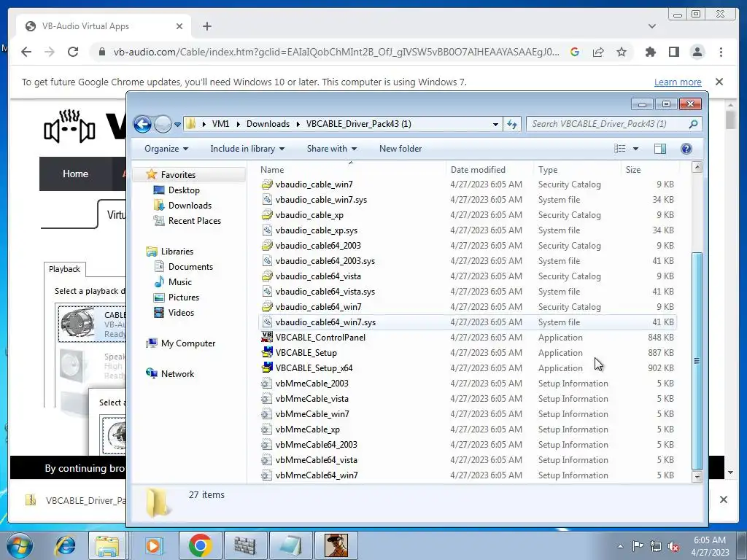Sort by the Type column header
Image resolution: width=747 pixels, height=560 pixels.
577,169
